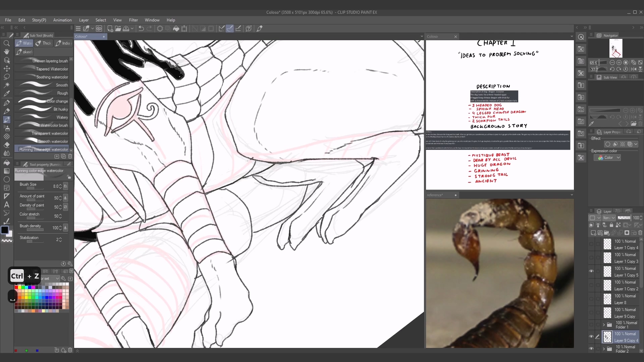Open the blending mode Normal dropdown
The image size is (644, 362).
[609, 218]
